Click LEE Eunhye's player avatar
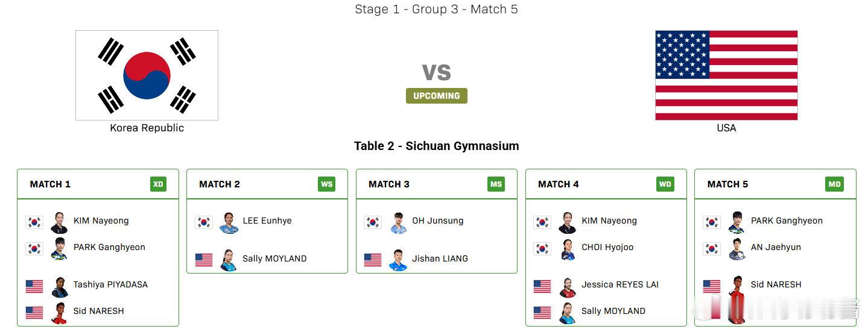This screenshot has height=329, width=868. pyautogui.click(x=229, y=223)
